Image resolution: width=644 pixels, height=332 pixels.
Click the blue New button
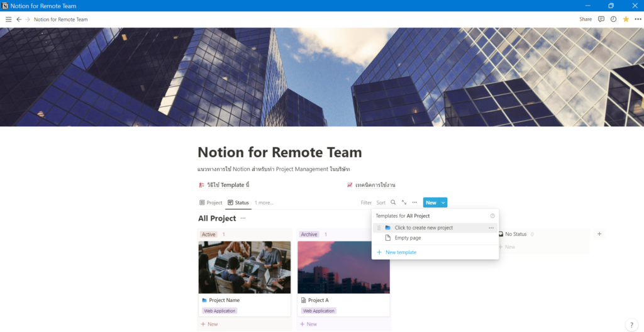[x=431, y=202]
